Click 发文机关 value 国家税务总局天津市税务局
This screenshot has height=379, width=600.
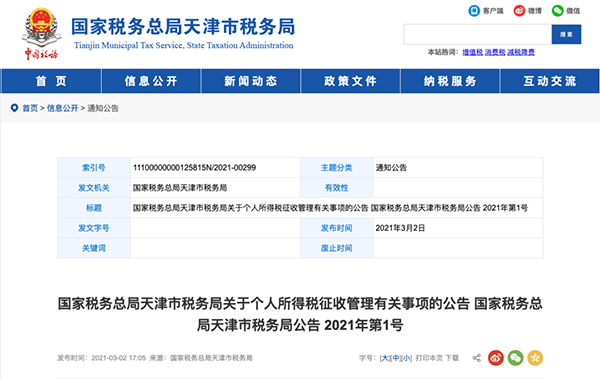180,188
